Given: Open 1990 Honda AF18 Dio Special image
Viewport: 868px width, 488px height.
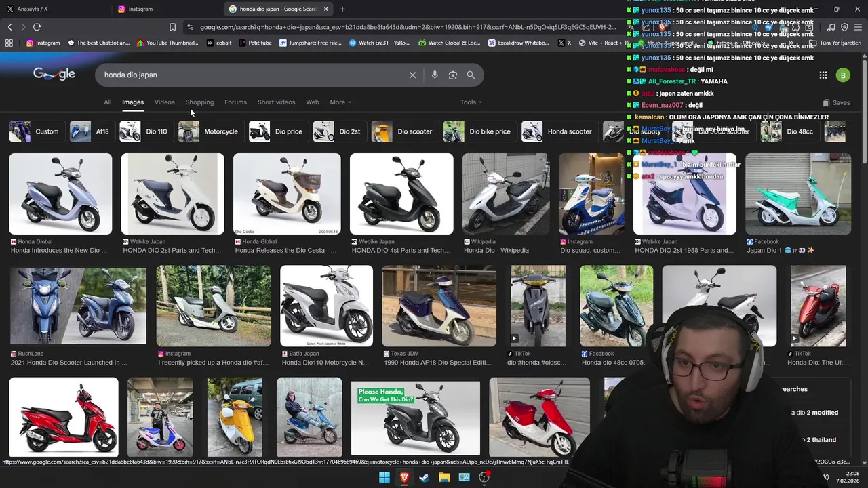Looking at the screenshot, I should tap(439, 306).
